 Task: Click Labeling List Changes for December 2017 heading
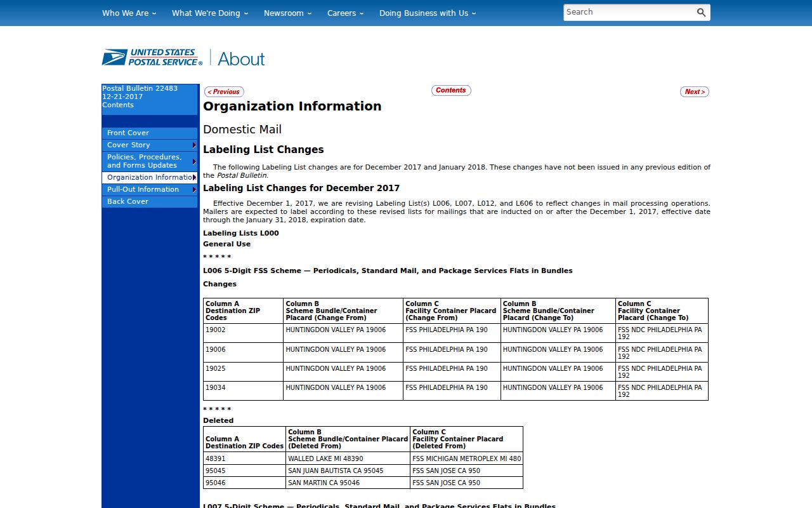[301, 188]
